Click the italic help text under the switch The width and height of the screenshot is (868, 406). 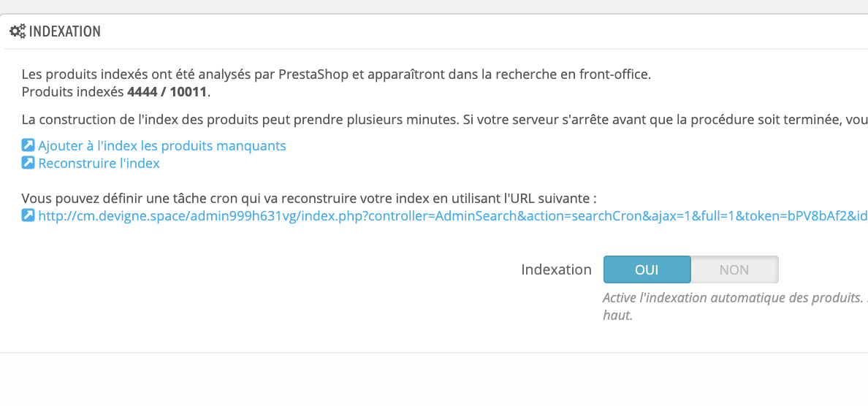[x=735, y=307]
